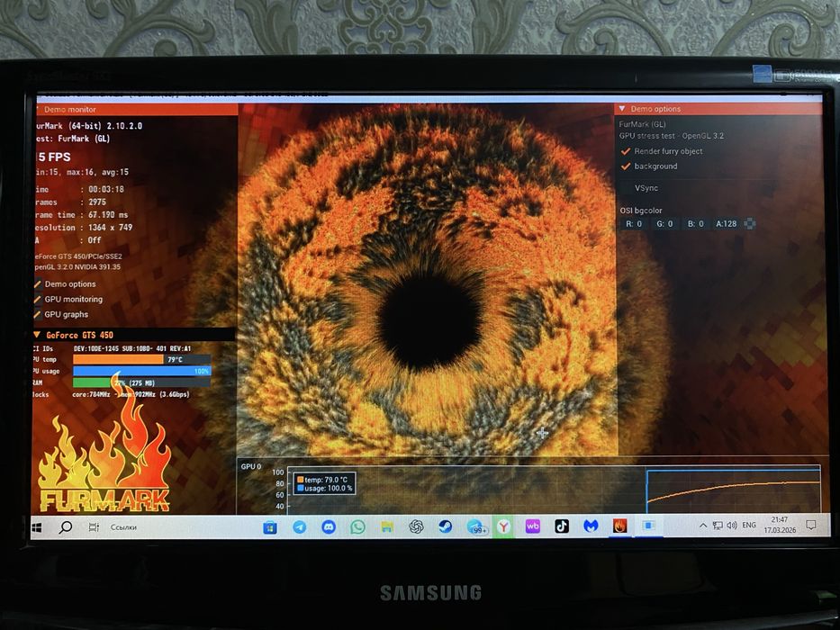
Task: Open WhatsApp from the taskbar
Action: pos(357,527)
